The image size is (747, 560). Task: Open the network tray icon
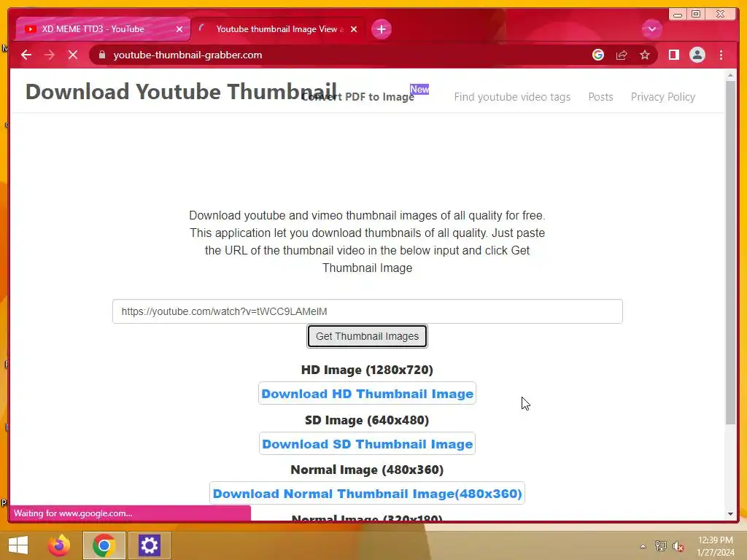[660, 546]
